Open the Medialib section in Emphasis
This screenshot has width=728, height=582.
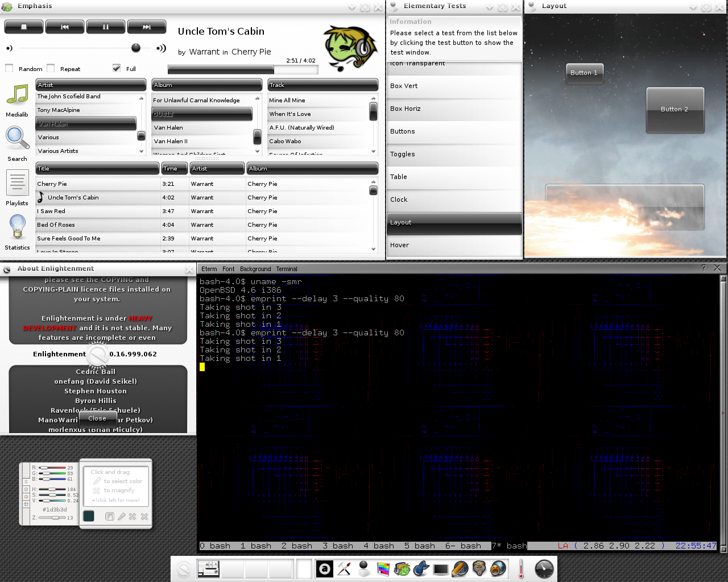pos(17,101)
